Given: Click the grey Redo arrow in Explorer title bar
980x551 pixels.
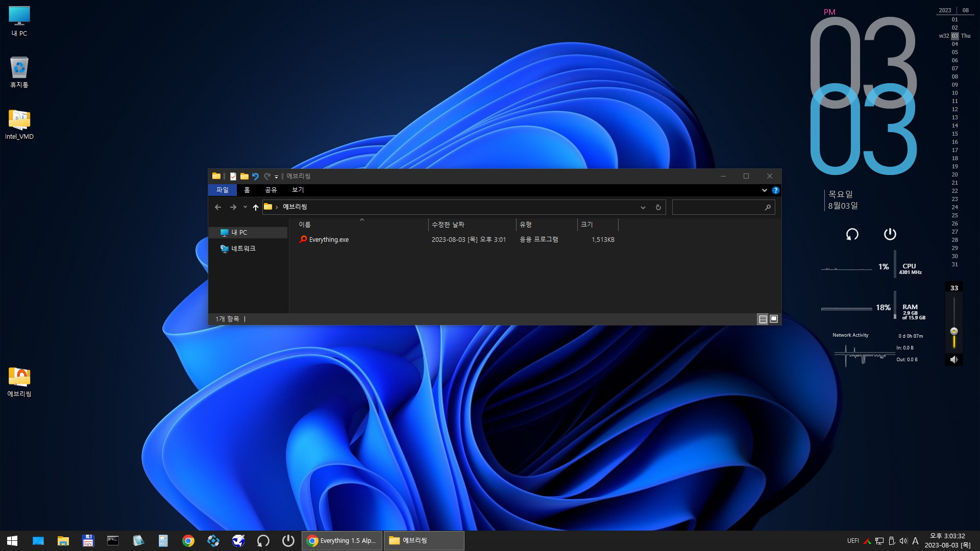Looking at the screenshot, I should pos(267,177).
